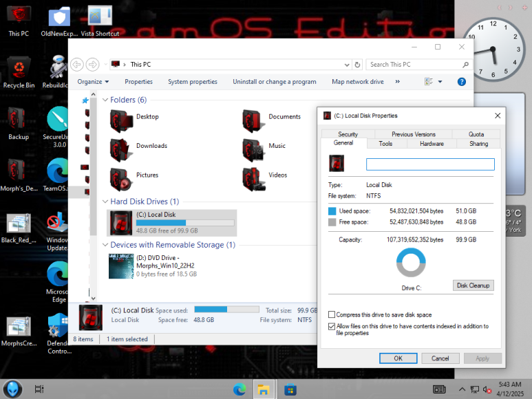532x399 pixels.
Task: Open Explorer help question mark
Action: pos(461,82)
